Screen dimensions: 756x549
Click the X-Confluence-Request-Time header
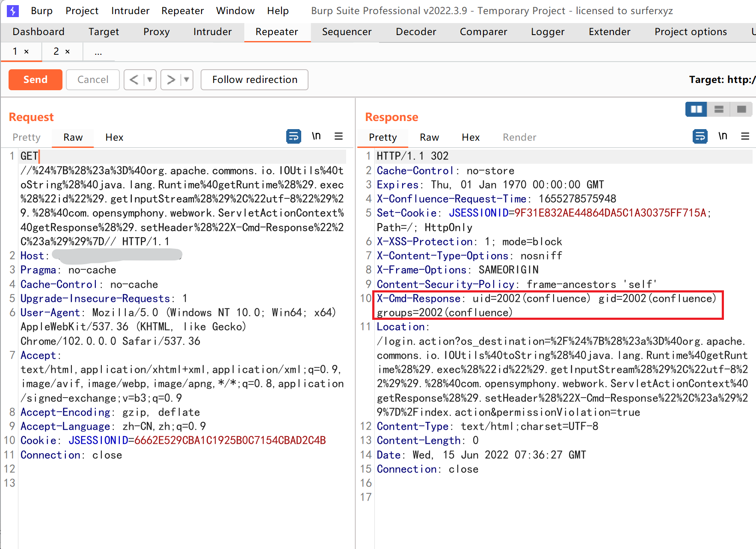pyautogui.click(x=496, y=199)
